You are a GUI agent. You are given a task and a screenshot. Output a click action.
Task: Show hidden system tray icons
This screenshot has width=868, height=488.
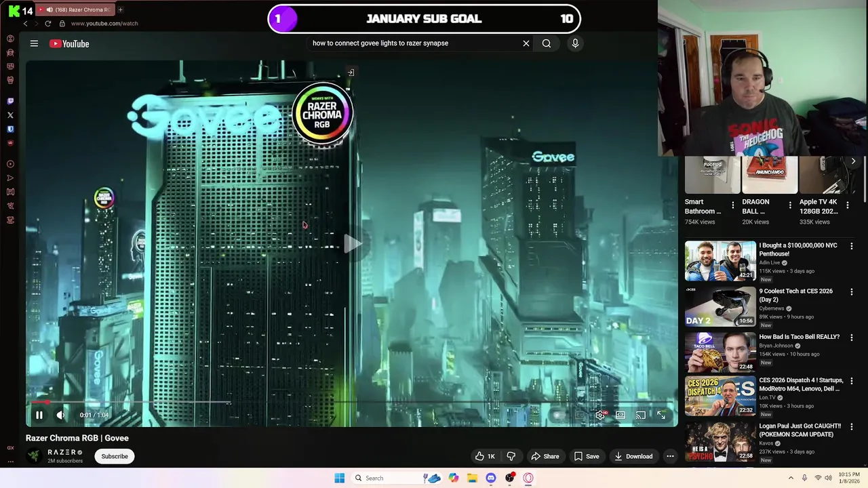[x=791, y=478]
